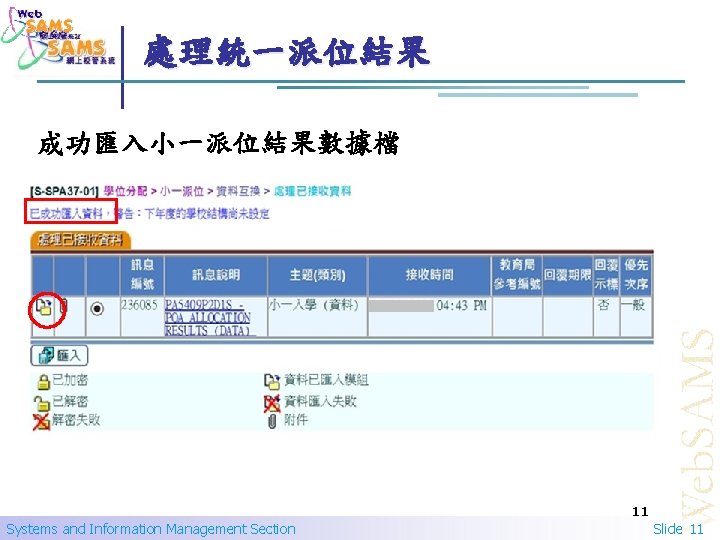Click the 已成功匯入資料 status message

click(67, 213)
